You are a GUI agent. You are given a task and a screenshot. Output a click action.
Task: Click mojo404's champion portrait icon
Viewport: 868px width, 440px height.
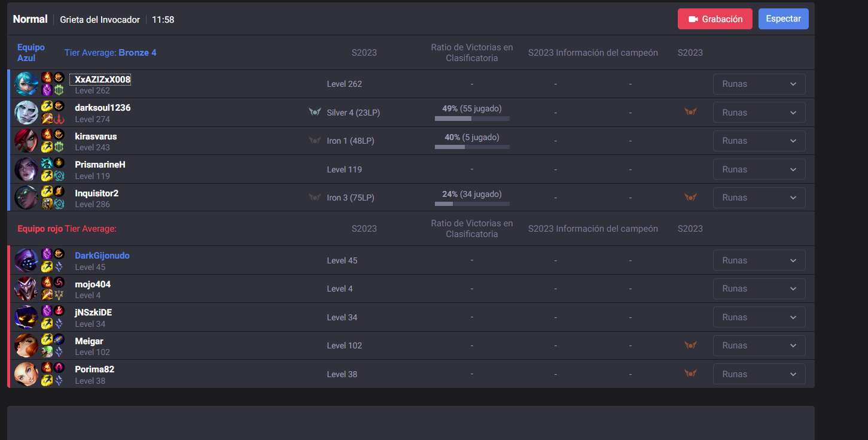[26, 289]
